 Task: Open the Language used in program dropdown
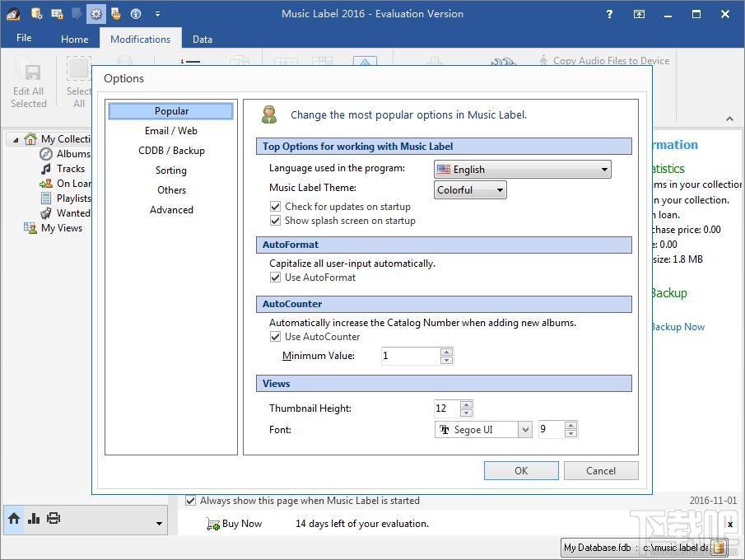click(522, 170)
